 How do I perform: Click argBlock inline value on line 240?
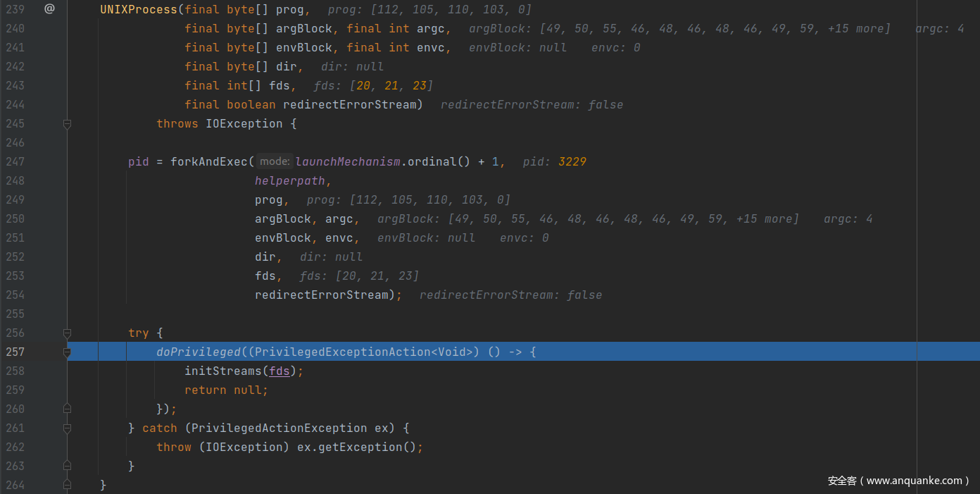(x=680, y=29)
